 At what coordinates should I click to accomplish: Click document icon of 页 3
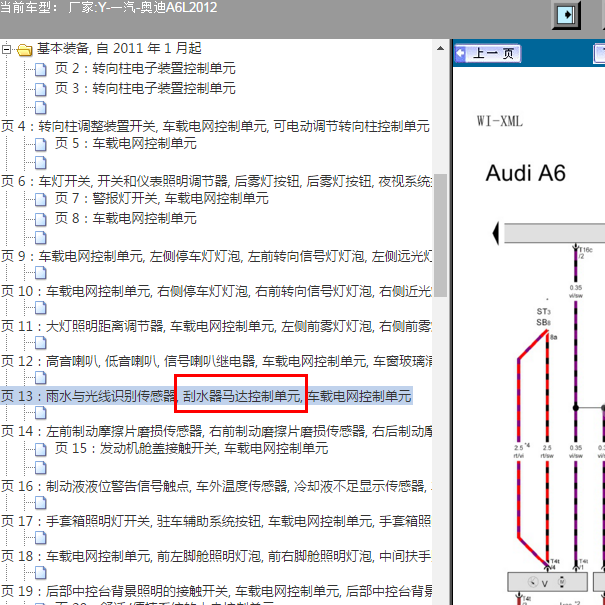tap(41, 89)
